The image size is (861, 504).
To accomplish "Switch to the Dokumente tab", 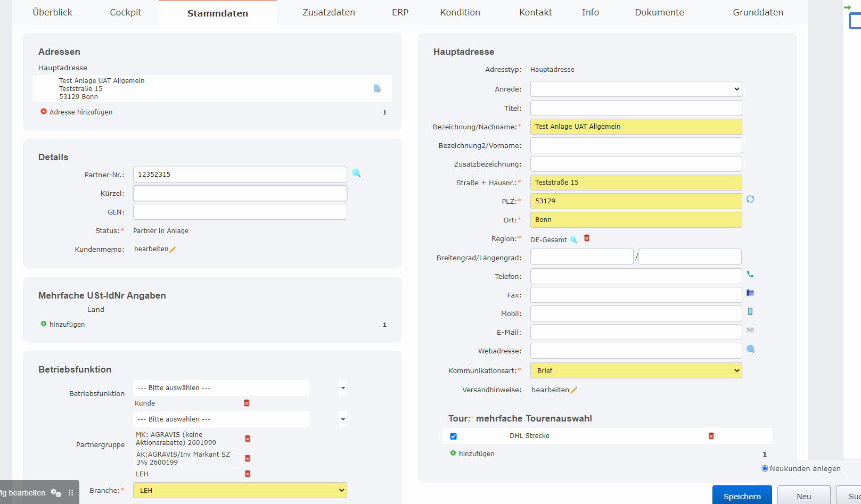I will coord(659,12).
